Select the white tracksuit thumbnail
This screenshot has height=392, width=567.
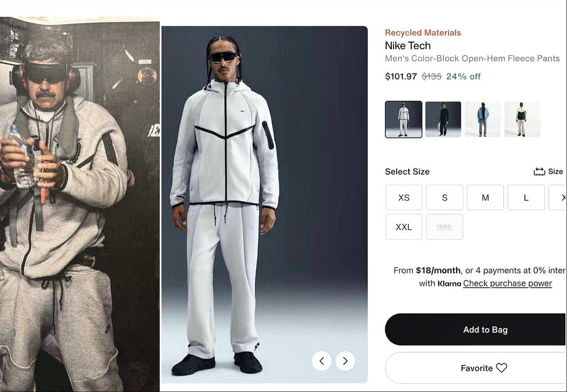coord(403,119)
